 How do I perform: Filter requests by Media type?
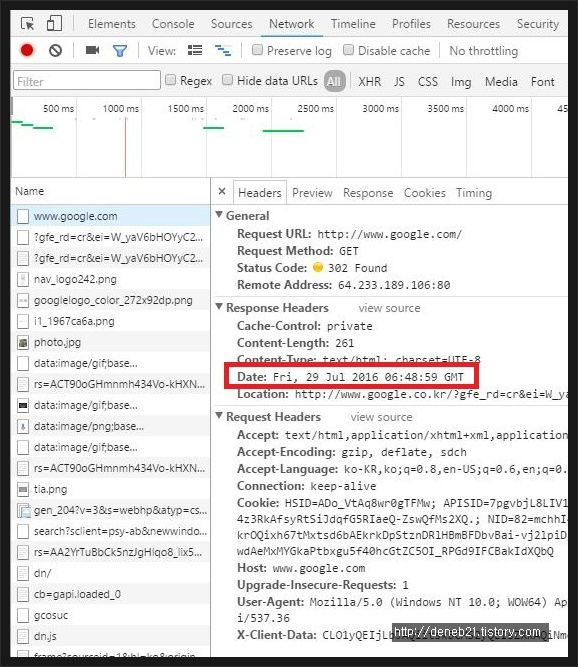[501, 81]
